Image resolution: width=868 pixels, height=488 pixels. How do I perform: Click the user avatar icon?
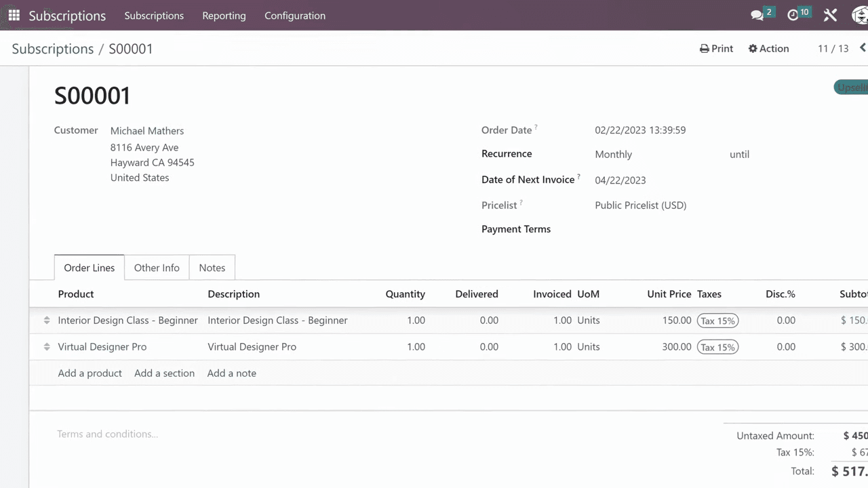point(859,15)
